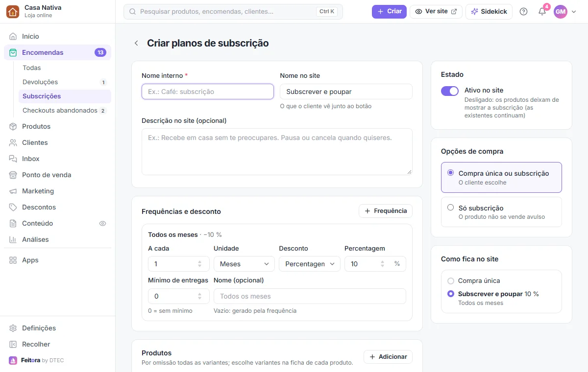Image resolution: width=588 pixels, height=372 pixels.
Task: Click the Ponto de venda shop icon
Action: pos(13,175)
